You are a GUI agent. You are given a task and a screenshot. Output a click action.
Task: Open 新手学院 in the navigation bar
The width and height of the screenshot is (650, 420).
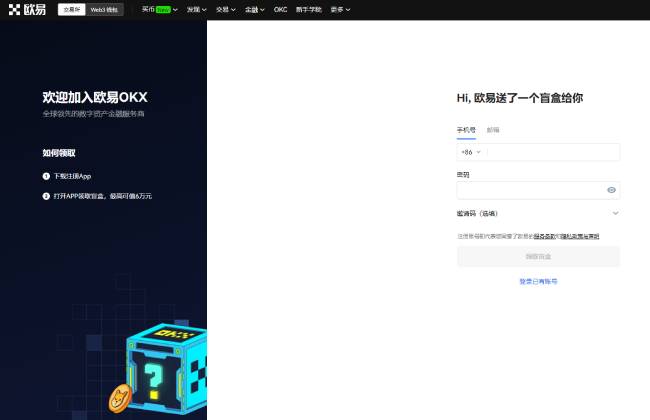pos(309,9)
